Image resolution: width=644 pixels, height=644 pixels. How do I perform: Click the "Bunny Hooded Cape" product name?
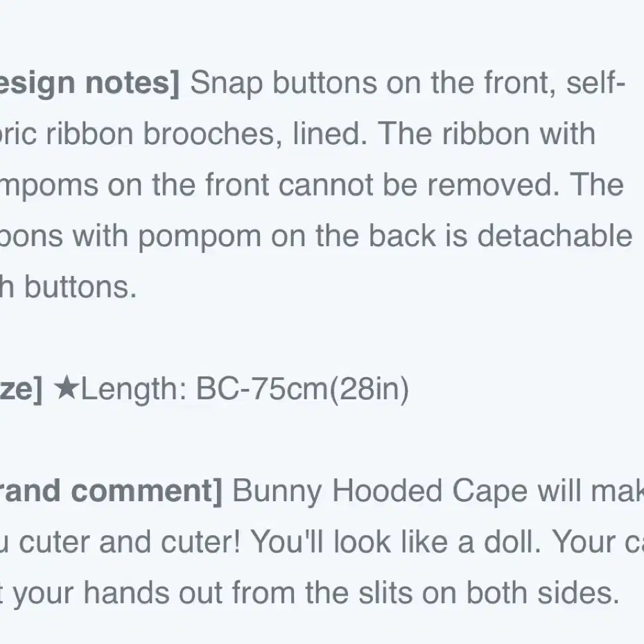(380, 491)
